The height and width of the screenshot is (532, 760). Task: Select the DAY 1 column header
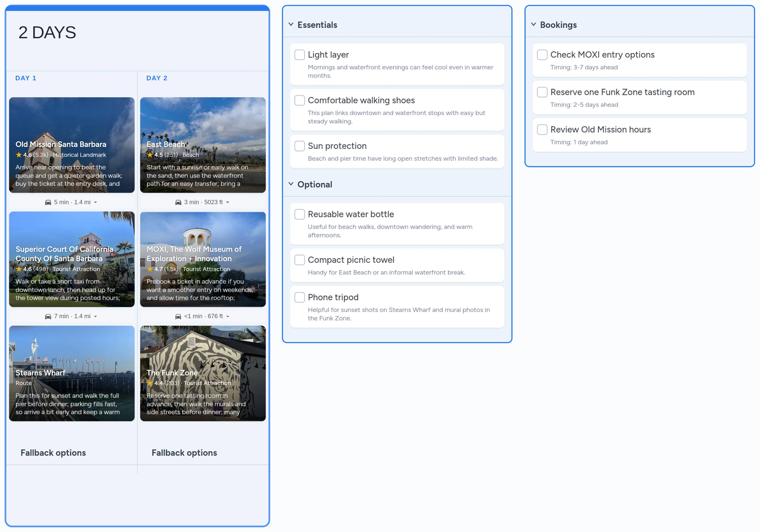pyautogui.click(x=26, y=78)
